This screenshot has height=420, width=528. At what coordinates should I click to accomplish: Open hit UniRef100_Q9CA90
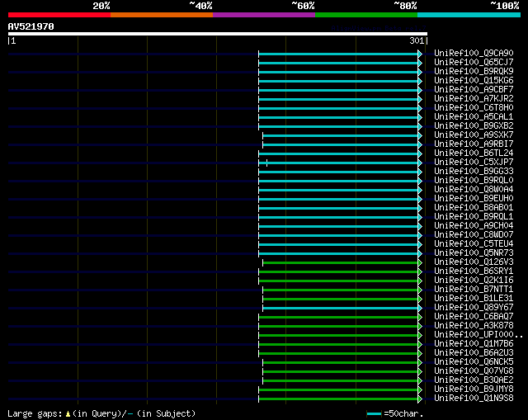coord(474,53)
